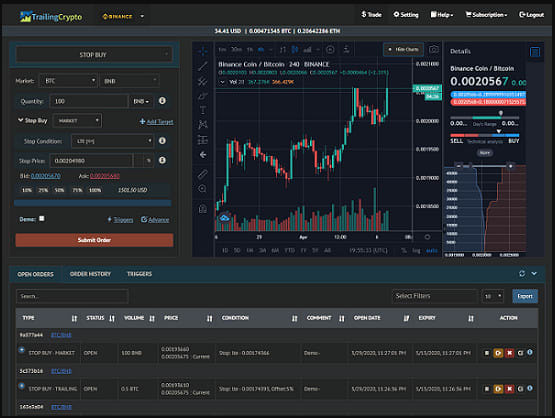The image size is (555, 418).
Task: Select the brush drawing tool in chart
Action: coord(202,96)
